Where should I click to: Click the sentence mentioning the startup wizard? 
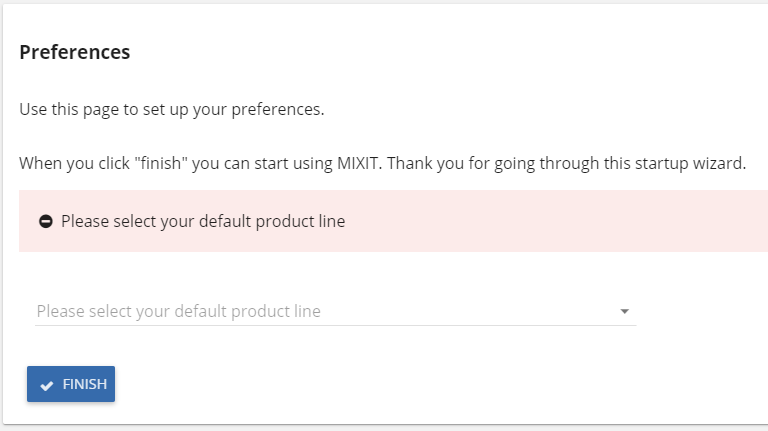[x=383, y=163]
